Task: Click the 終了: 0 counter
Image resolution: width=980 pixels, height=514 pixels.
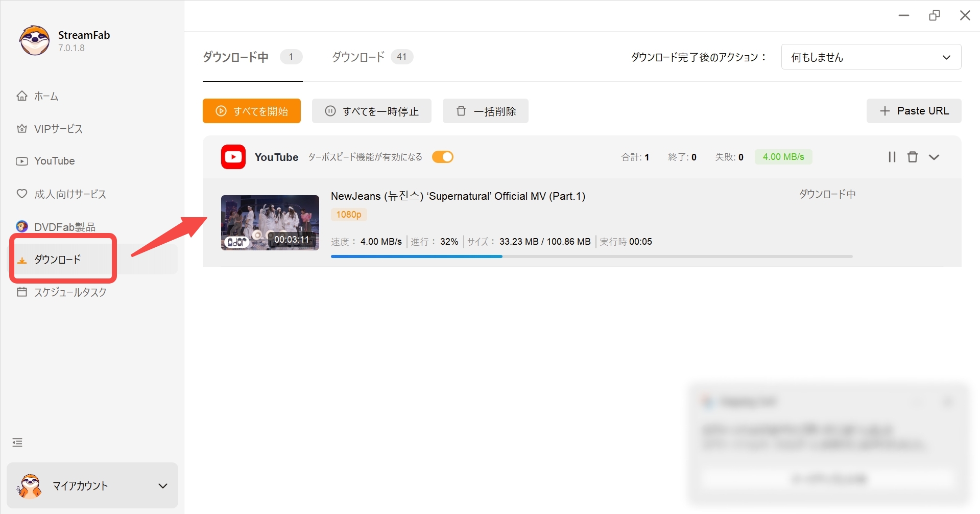Action: [x=682, y=157]
